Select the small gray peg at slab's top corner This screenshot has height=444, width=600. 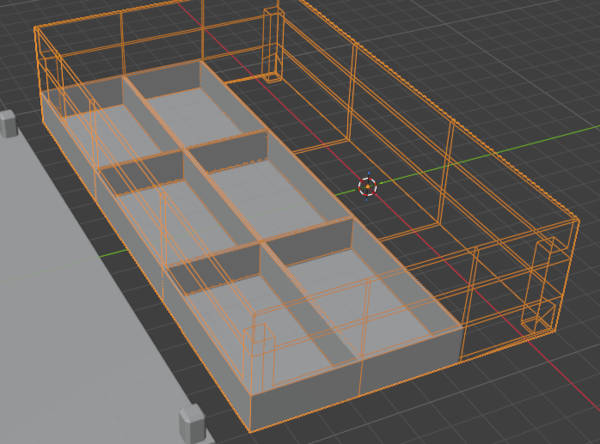(x=8, y=124)
